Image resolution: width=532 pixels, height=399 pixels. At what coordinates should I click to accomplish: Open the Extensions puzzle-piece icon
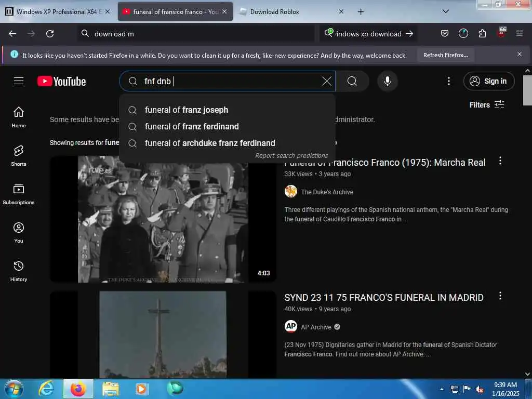click(482, 33)
